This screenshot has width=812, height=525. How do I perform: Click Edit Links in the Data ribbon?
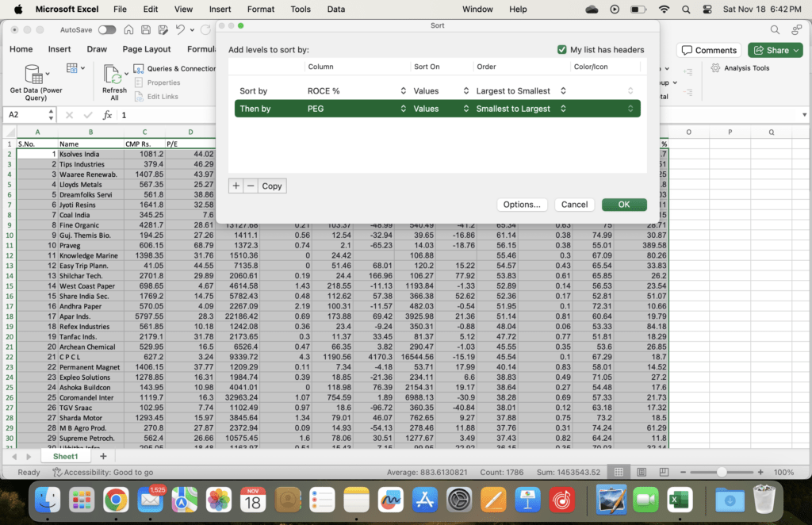tap(157, 96)
